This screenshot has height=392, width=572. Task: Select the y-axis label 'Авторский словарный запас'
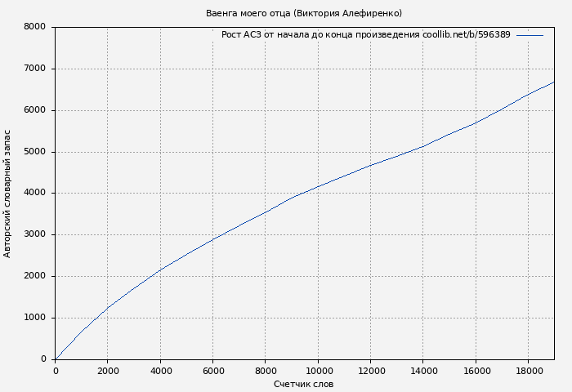point(8,194)
